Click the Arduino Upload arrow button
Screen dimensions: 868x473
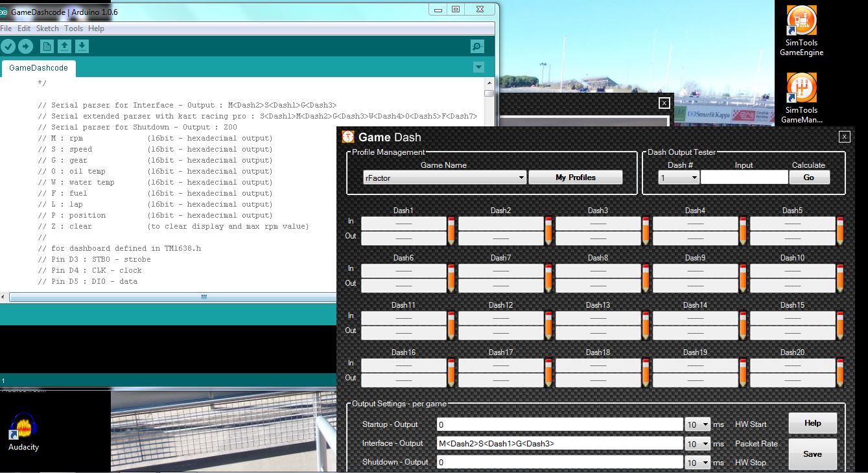[25, 46]
